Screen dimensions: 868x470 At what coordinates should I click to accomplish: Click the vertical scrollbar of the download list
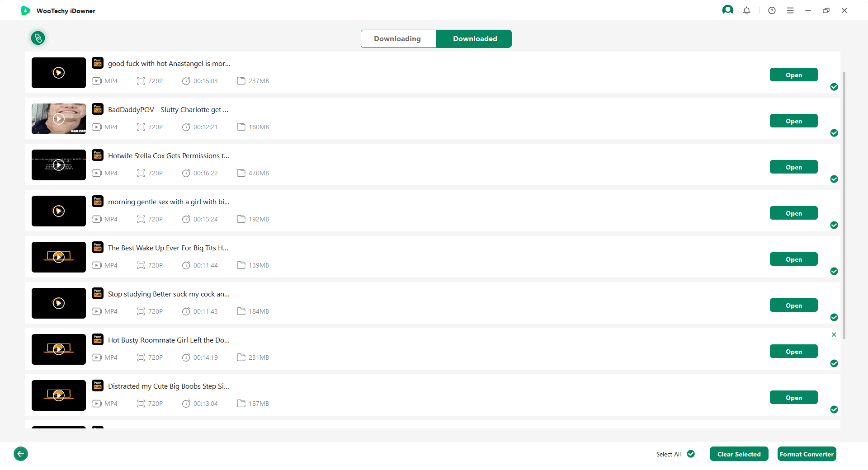844,203
